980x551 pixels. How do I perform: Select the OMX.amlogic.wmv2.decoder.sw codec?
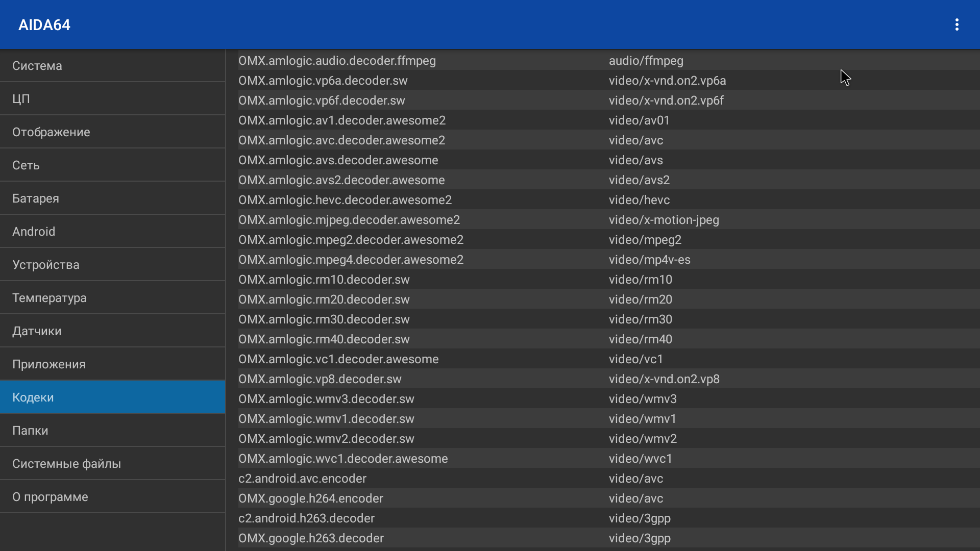click(608, 439)
